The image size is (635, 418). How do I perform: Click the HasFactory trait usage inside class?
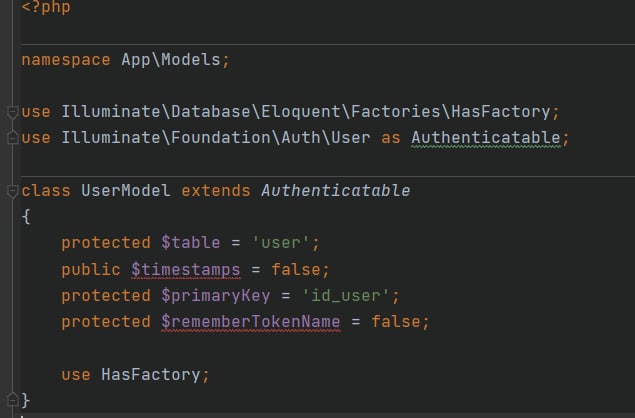[151, 375]
